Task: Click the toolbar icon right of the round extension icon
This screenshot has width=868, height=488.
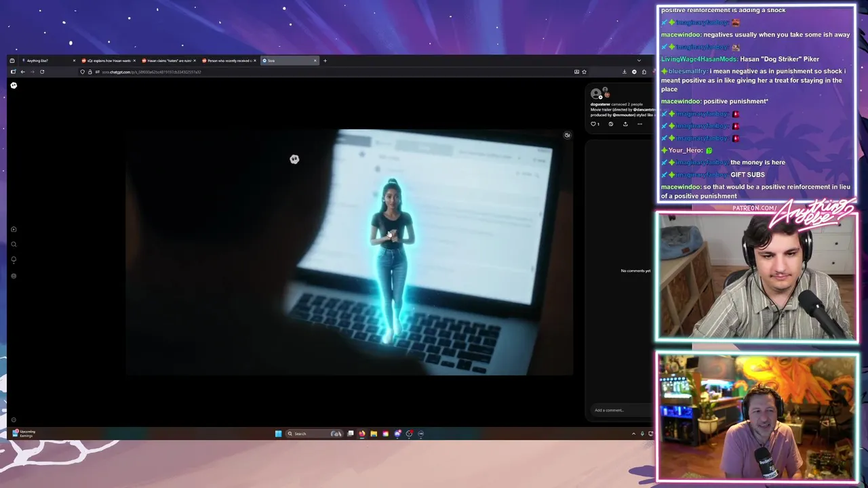Action: click(644, 72)
